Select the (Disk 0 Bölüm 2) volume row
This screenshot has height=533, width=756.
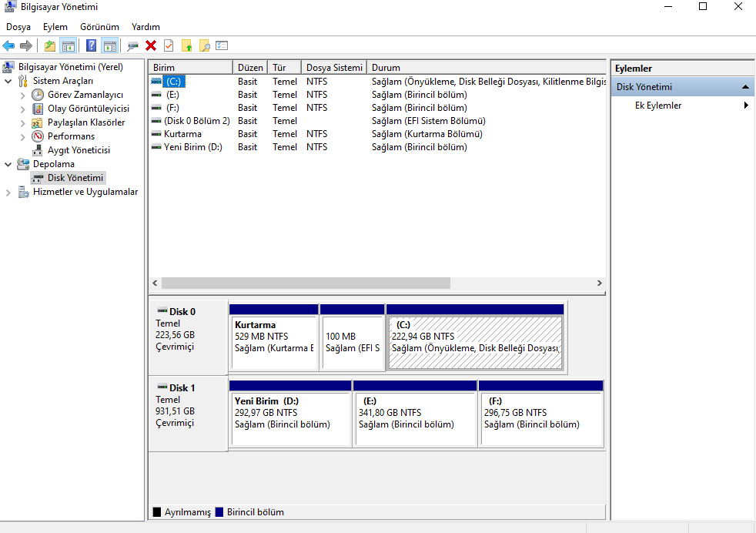pyautogui.click(x=377, y=121)
